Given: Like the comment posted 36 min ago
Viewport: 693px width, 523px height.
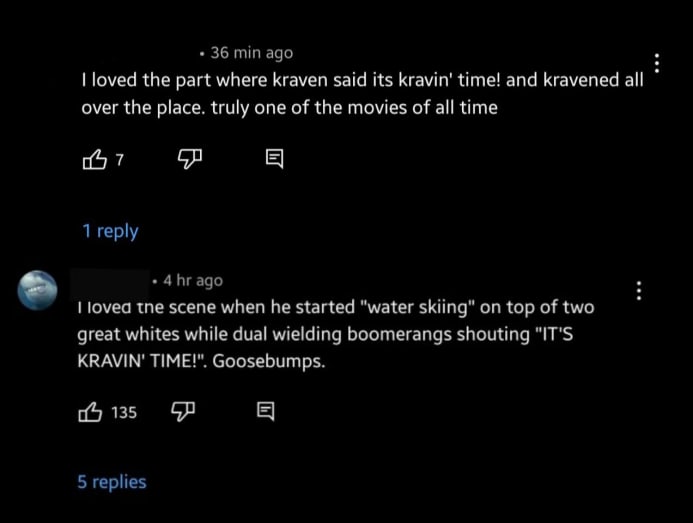Looking at the screenshot, I should (x=92, y=159).
